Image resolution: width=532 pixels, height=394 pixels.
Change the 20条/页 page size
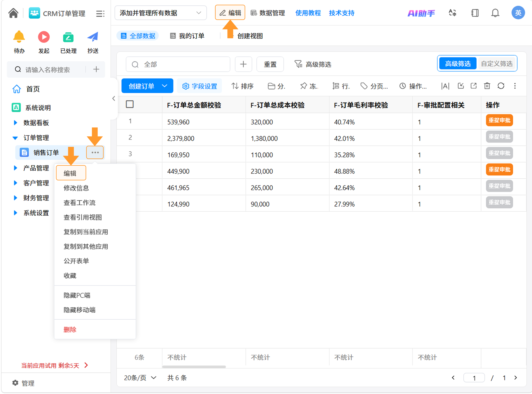140,378
